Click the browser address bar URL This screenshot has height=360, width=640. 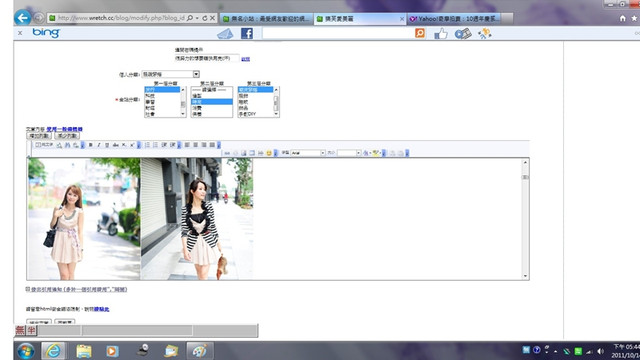[x=120, y=18]
